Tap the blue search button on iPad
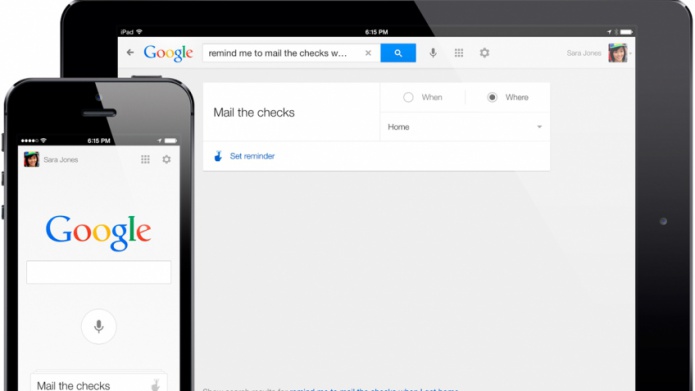695x391 pixels. (x=398, y=53)
